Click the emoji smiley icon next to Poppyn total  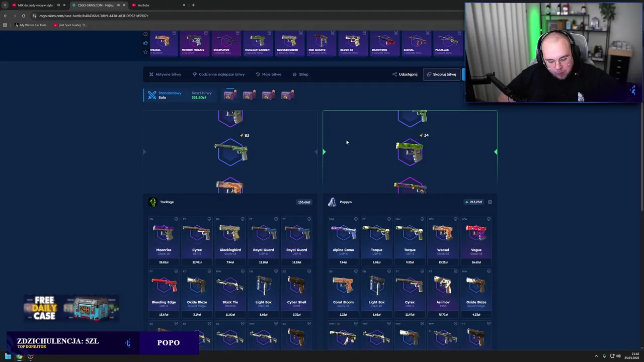click(490, 202)
